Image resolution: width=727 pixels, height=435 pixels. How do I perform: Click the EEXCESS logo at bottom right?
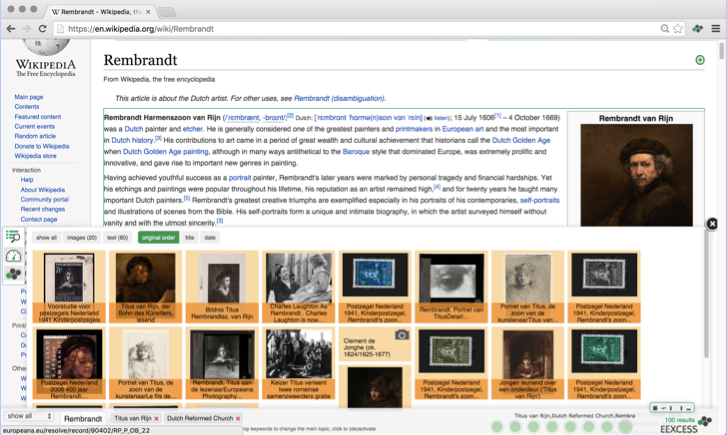(685, 427)
